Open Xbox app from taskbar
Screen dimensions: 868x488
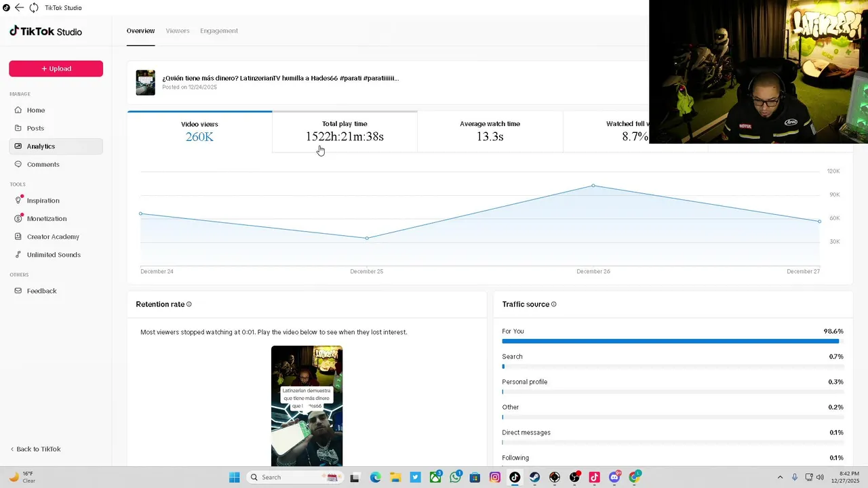[435, 477]
